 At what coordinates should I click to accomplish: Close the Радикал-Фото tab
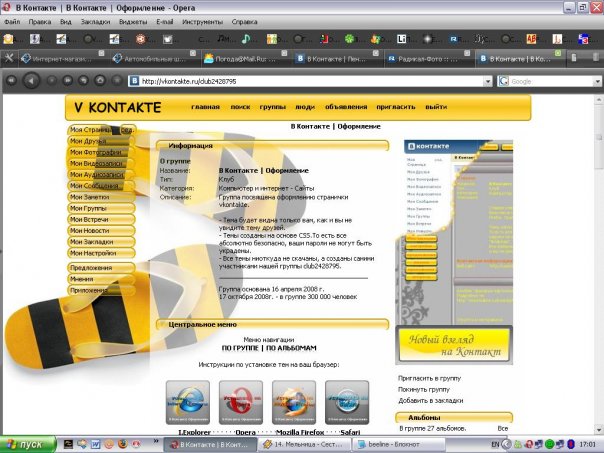click(x=467, y=53)
